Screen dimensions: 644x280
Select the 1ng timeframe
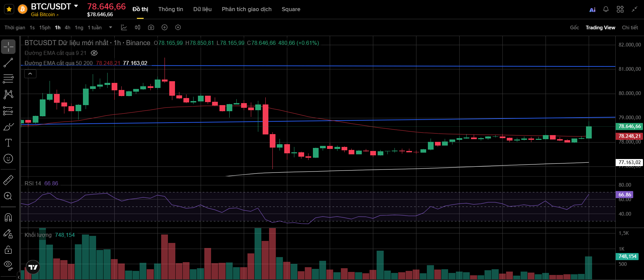79,28
